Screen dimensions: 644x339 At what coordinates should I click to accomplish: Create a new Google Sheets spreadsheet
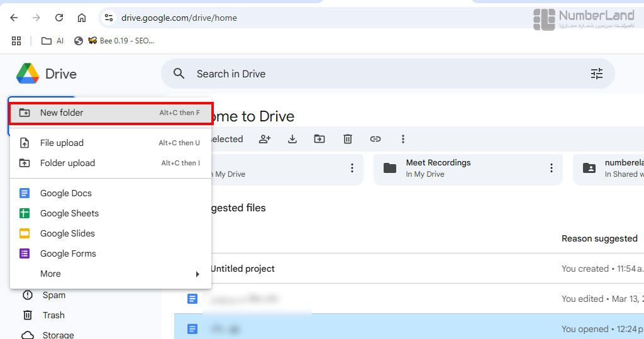111,213
